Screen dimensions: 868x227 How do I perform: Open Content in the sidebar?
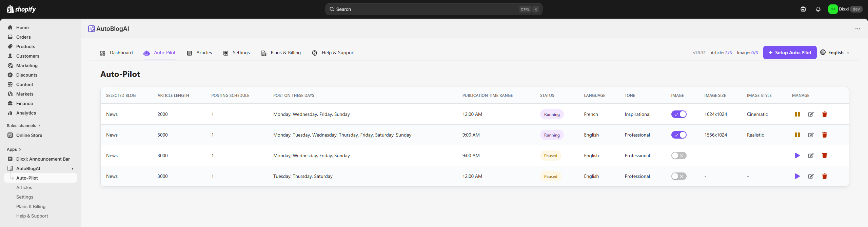coord(41,84)
